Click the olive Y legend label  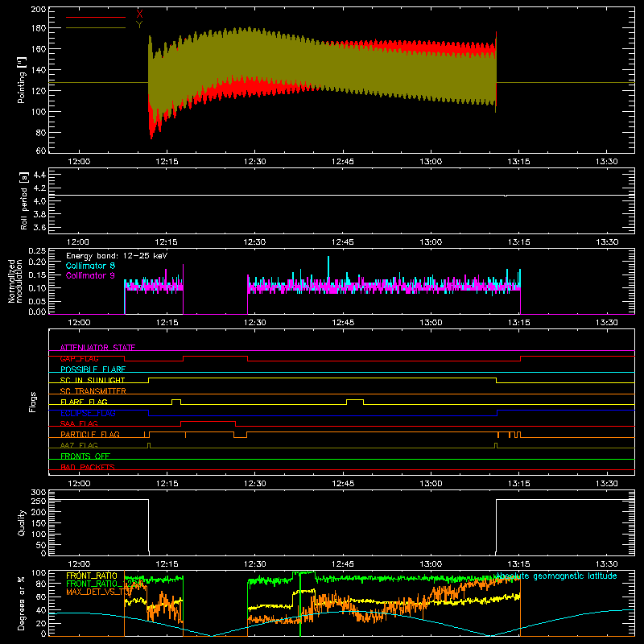click(x=139, y=25)
